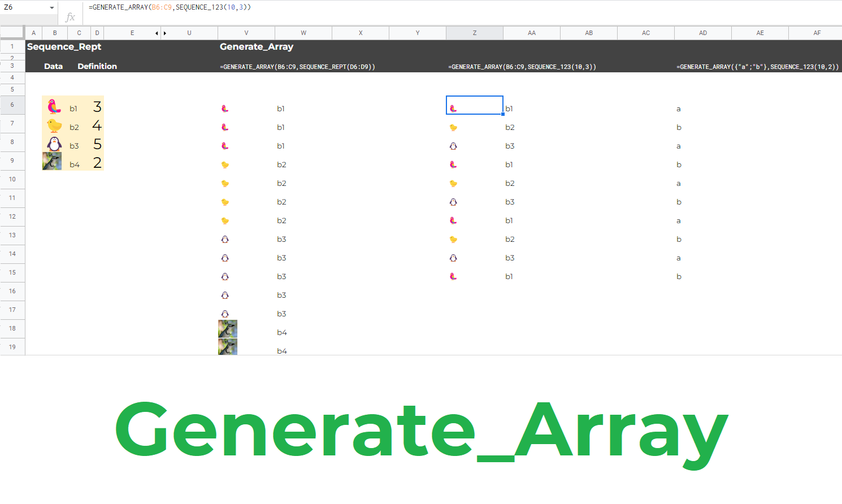This screenshot has width=842, height=504.
Task: Select the row 6 header
Action: [x=12, y=105]
